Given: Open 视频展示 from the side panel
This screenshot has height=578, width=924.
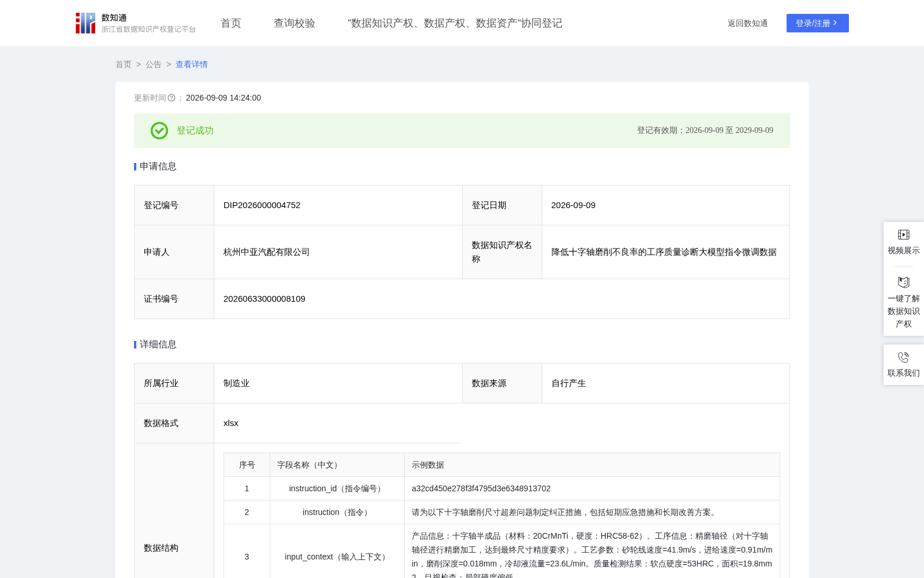Looking at the screenshot, I should coord(904,242).
